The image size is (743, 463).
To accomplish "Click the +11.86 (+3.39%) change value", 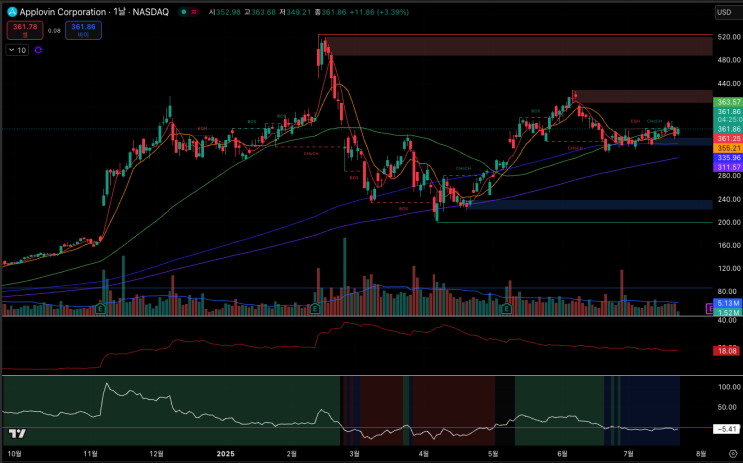I will [379, 12].
